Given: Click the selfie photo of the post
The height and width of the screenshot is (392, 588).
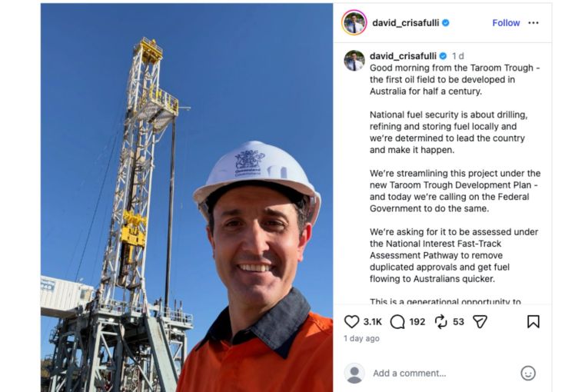Looking at the screenshot, I should pyautogui.click(x=187, y=198).
